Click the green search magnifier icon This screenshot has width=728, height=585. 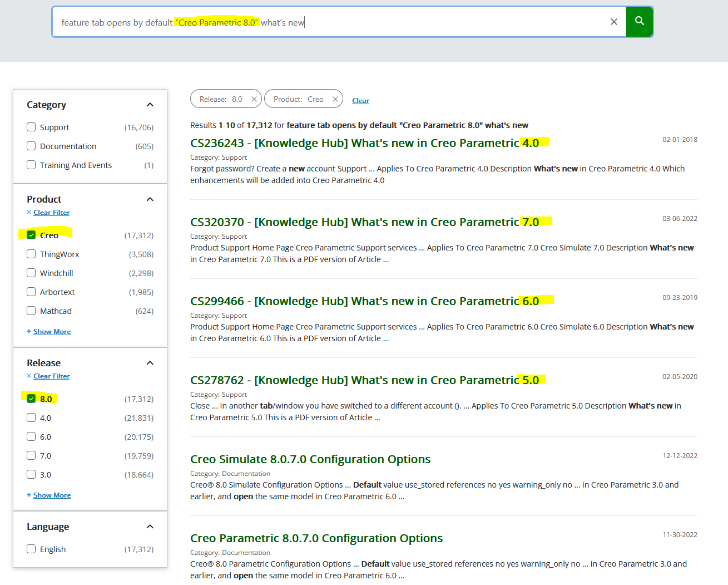638,21
